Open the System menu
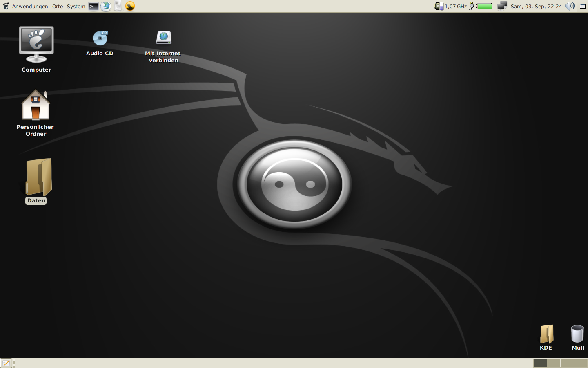The width and height of the screenshot is (588, 368). point(76,6)
